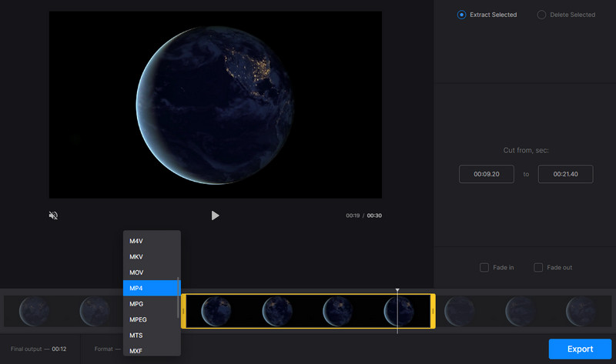The height and width of the screenshot is (364, 616).
Task: Click the right yellow trim handle
Action: point(433,311)
